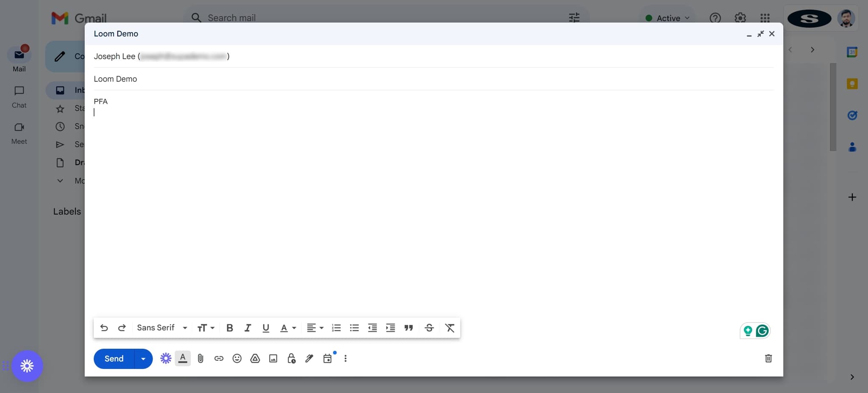Open the font family dropdown
Screen dimensions: 868x393
coord(161,327)
